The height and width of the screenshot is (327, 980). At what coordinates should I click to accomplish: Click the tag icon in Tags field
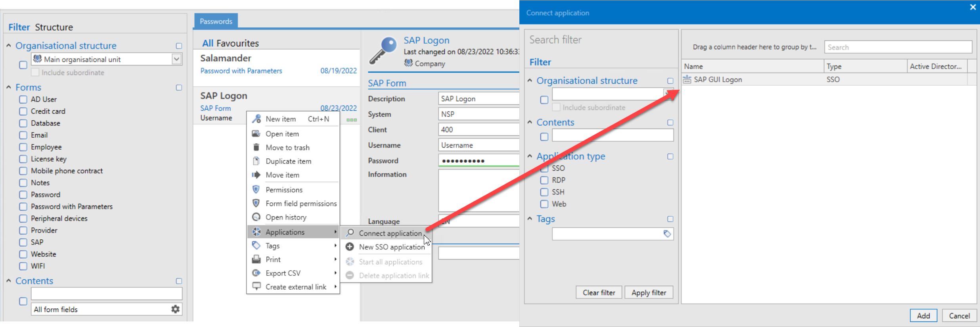point(667,234)
